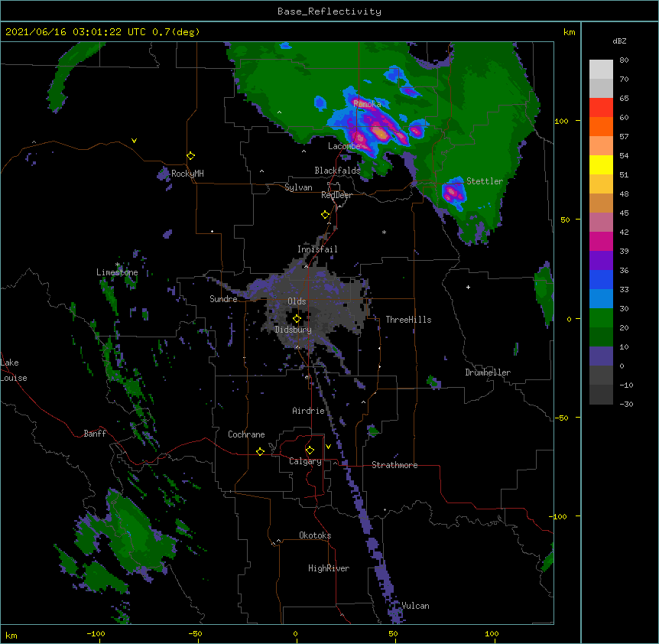Image resolution: width=659 pixels, height=644 pixels.
Task: Click the RockyMH label
Action: click(187, 174)
